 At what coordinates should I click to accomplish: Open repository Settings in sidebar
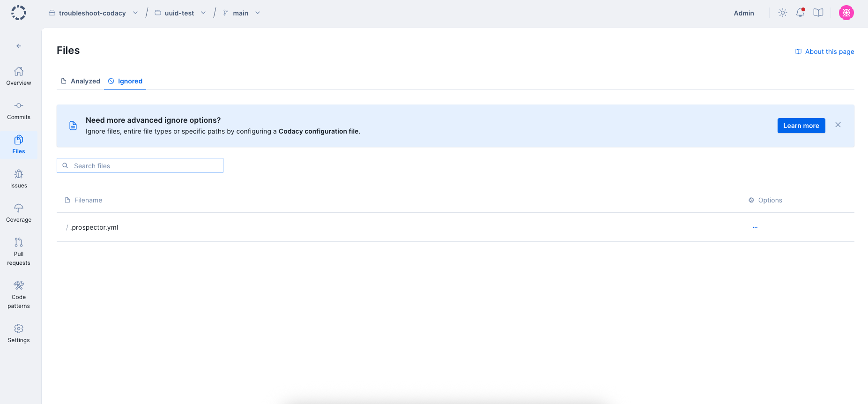(19, 334)
